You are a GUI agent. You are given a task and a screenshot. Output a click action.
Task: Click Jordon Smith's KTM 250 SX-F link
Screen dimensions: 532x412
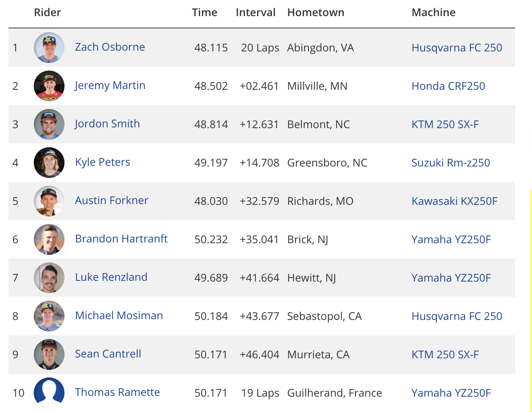tap(445, 124)
